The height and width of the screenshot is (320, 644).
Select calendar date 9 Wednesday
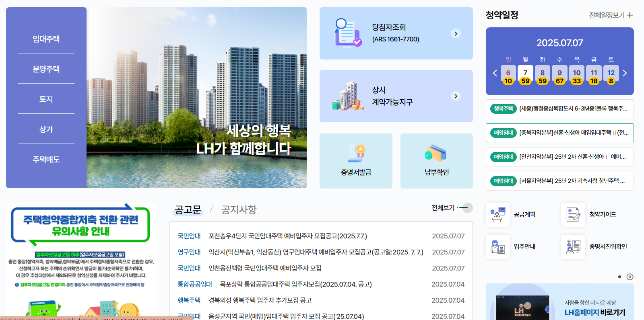(559, 75)
